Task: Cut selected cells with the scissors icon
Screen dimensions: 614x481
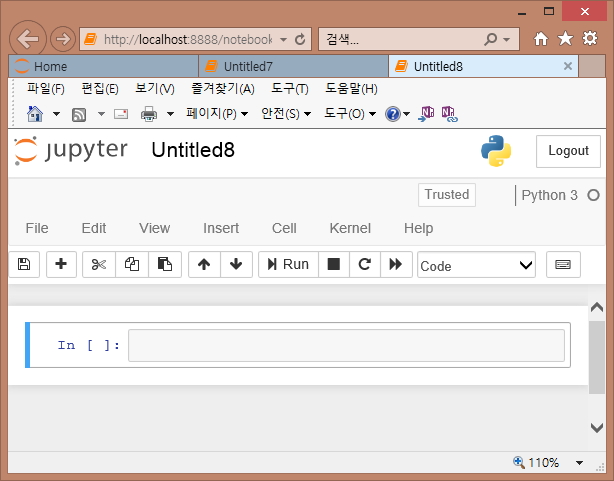Action: (99, 264)
